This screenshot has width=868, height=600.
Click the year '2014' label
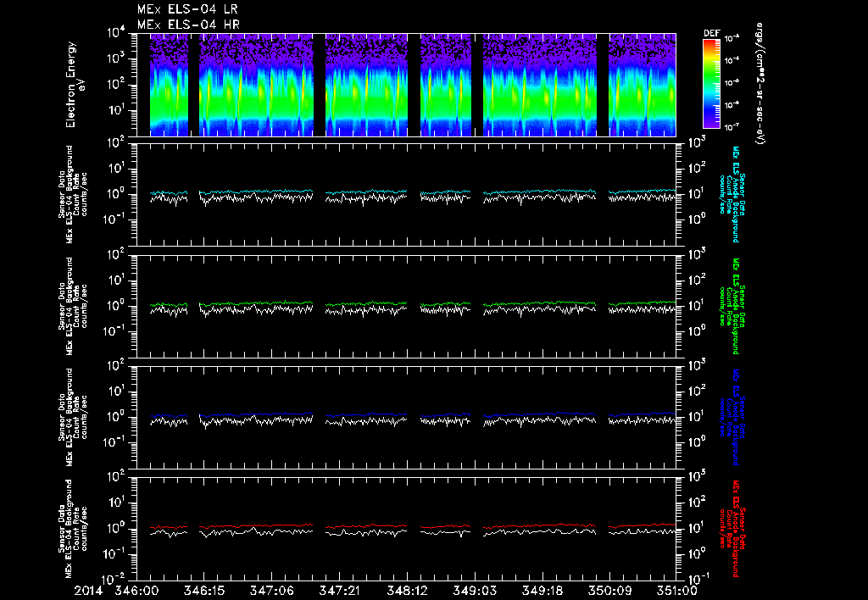(x=88, y=591)
